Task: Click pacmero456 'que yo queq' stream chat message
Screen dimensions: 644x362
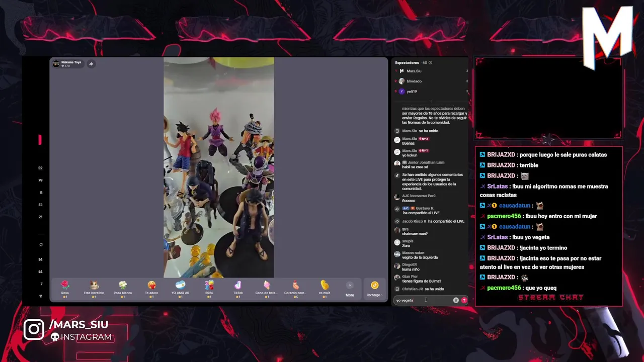Action: point(518,288)
